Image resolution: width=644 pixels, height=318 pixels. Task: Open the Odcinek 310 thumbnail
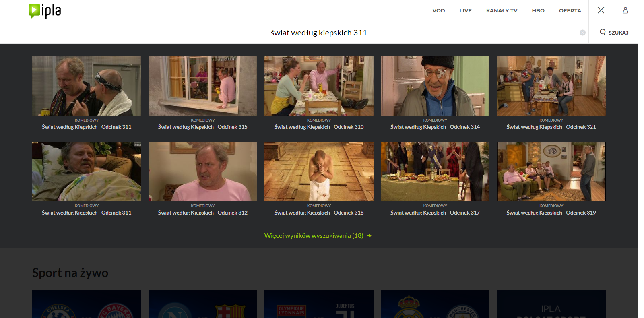[319, 86]
